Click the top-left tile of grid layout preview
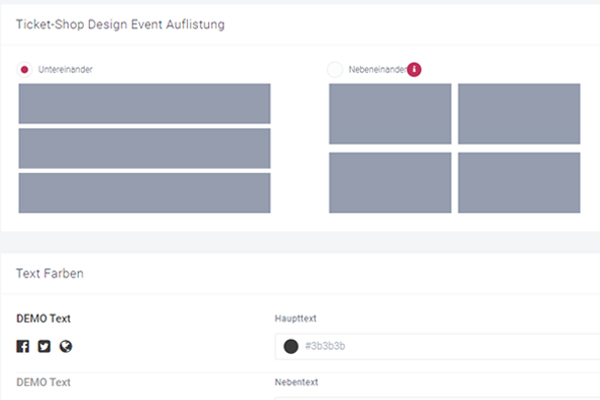The height and width of the screenshot is (400, 600). tap(390, 113)
